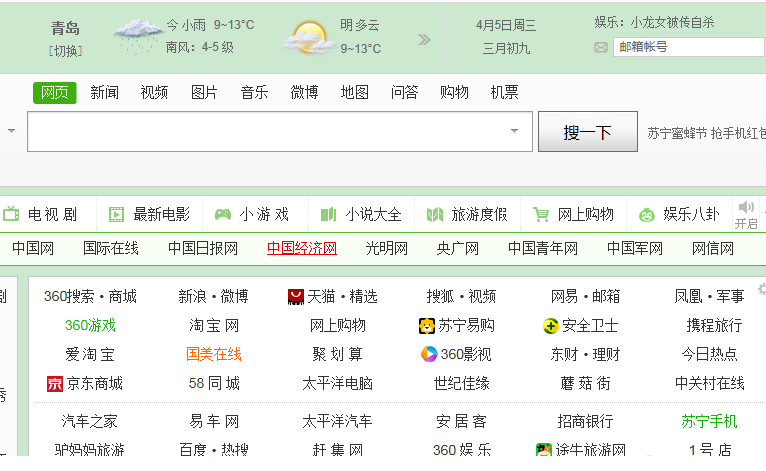Click 切换 to switch city
Viewport: 766px width, 471px height.
pos(65,51)
